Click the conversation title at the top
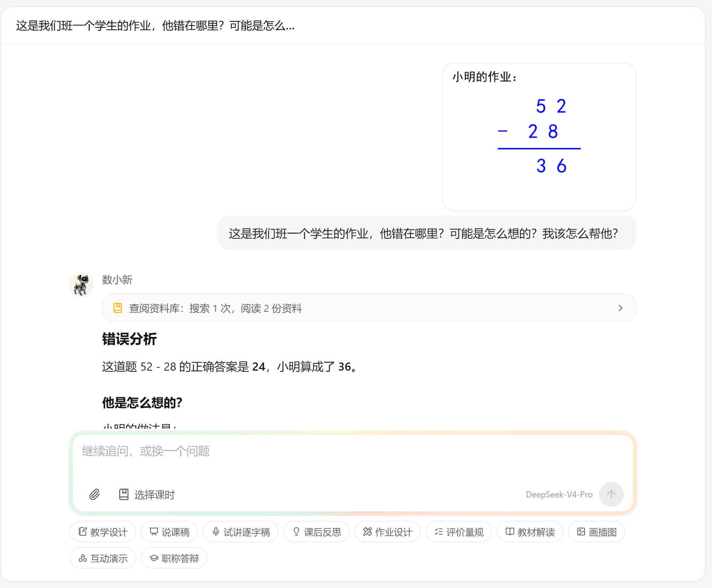Screen dimensions: 712x588 point(155,26)
